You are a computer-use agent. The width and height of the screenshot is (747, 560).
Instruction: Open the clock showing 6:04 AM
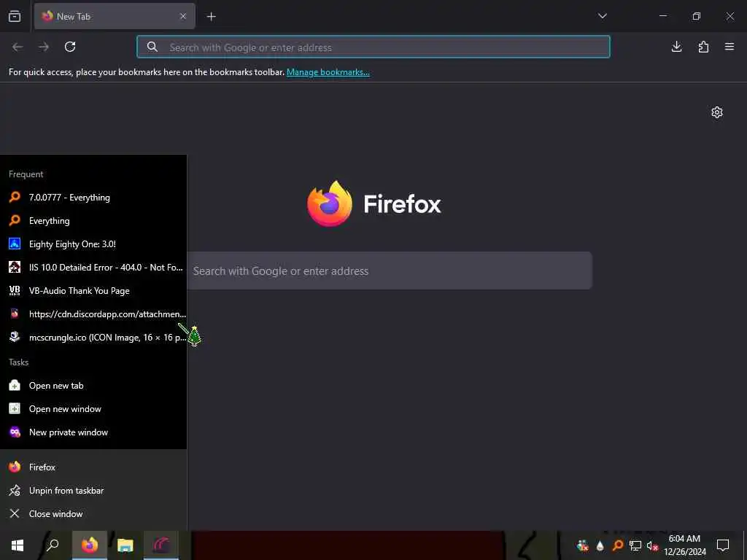click(685, 545)
